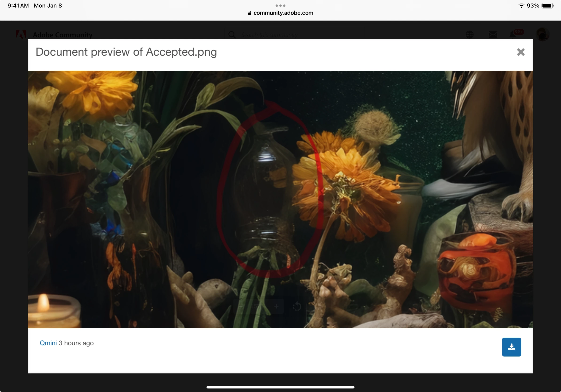Click the 157% zoom level indicator

(x=258, y=306)
